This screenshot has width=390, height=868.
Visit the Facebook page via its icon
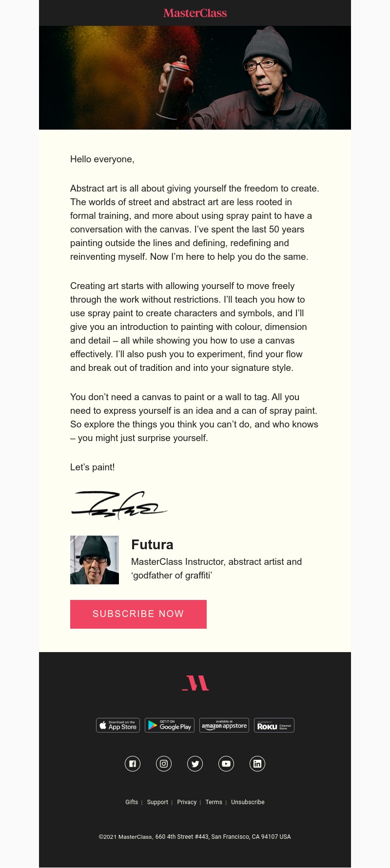(133, 764)
